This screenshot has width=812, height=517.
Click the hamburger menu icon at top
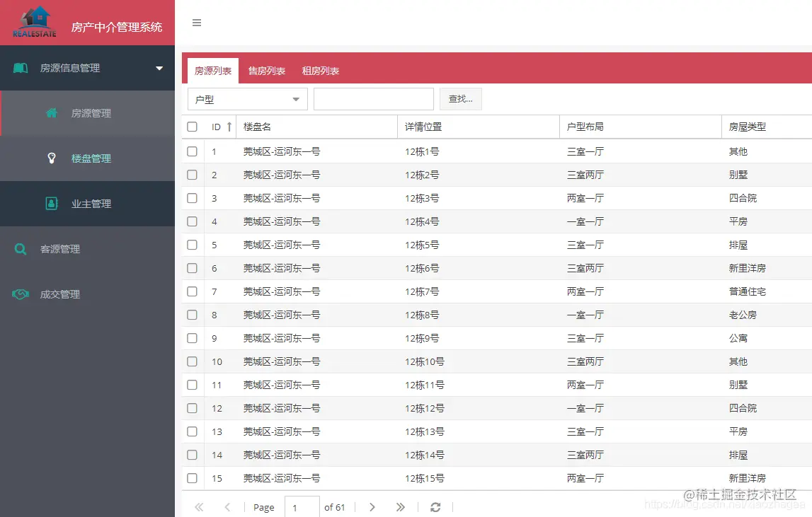(x=196, y=22)
